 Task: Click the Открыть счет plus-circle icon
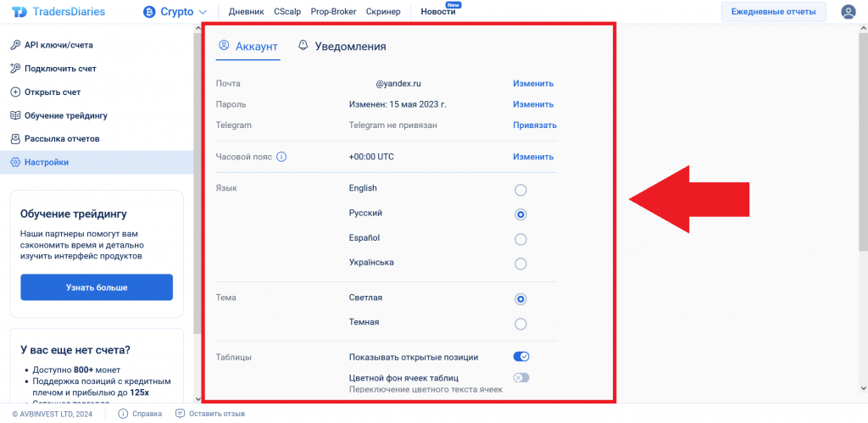pos(15,92)
